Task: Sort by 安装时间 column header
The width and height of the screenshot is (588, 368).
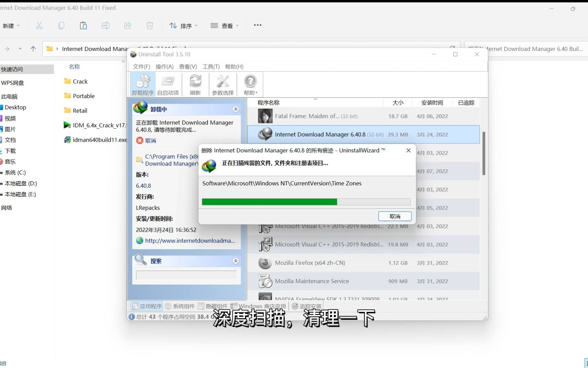Action: (432, 103)
